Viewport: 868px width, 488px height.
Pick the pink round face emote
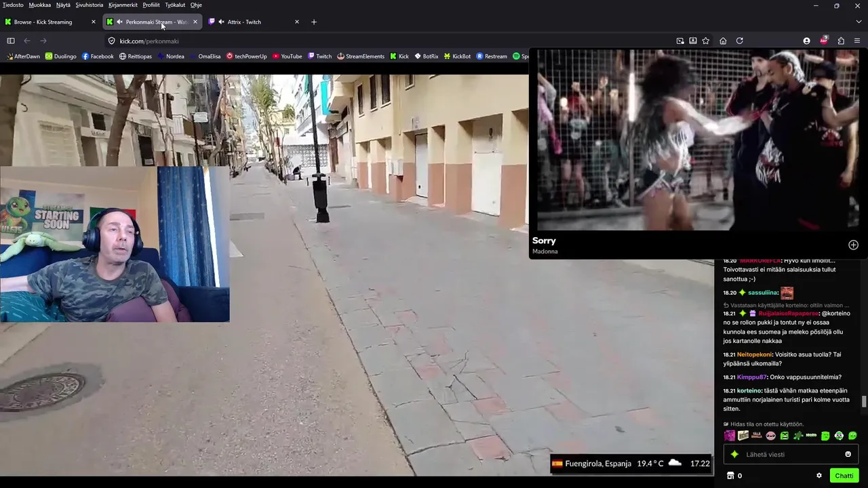[770, 436]
